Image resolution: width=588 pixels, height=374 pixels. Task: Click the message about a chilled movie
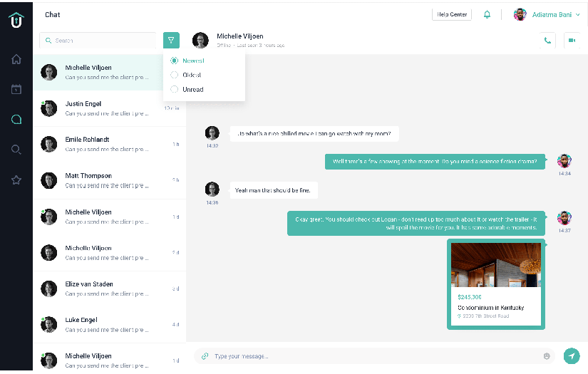[314, 134]
